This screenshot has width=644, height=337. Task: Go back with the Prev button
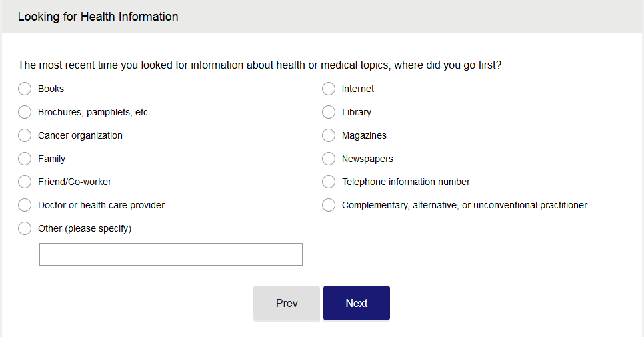[287, 303]
